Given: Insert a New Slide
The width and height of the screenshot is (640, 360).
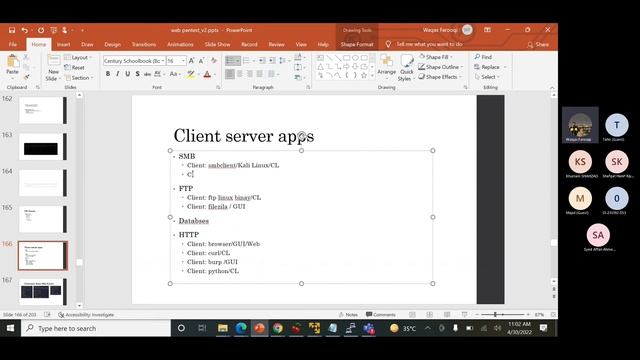Looking at the screenshot, I should [53, 67].
